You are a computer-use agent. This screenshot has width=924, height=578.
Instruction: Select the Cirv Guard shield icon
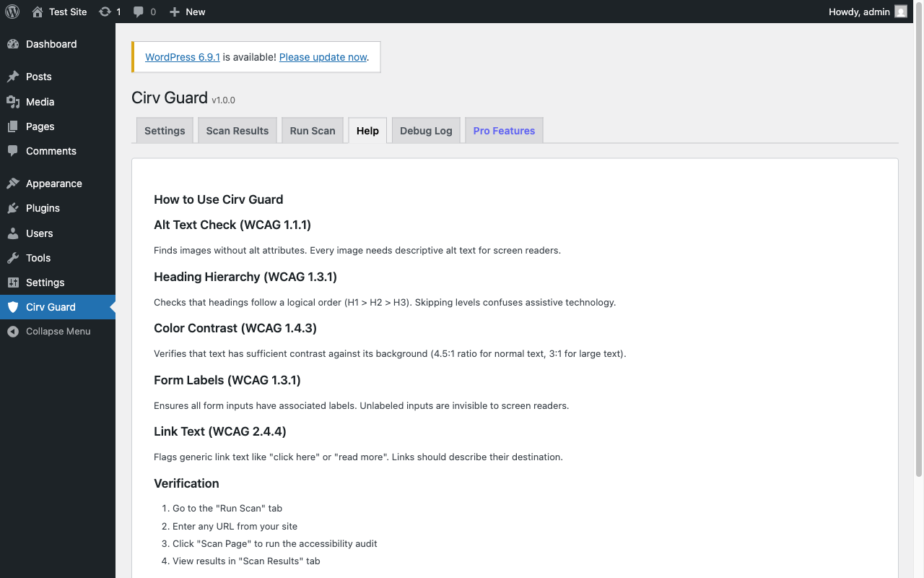14,306
